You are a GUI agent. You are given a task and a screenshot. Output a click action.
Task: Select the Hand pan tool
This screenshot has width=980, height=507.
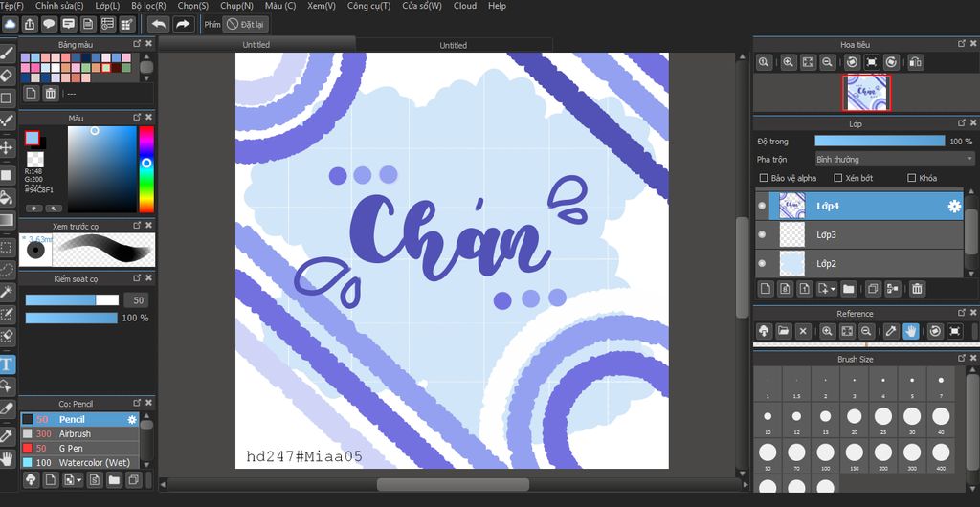tap(7, 459)
